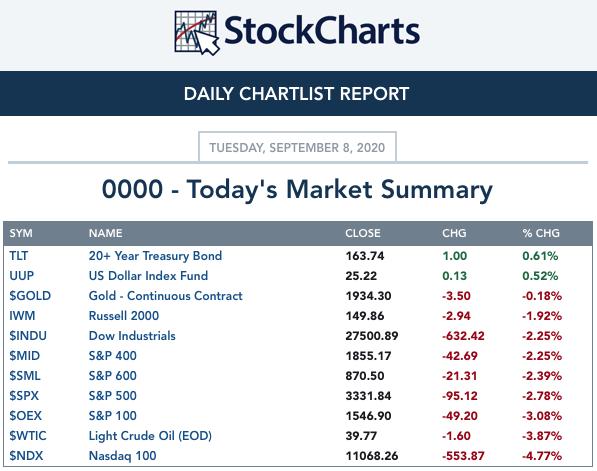The height and width of the screenshot is (471, 597).
Task: Click the $SML ticker symbol
Action: coord(25,376)
